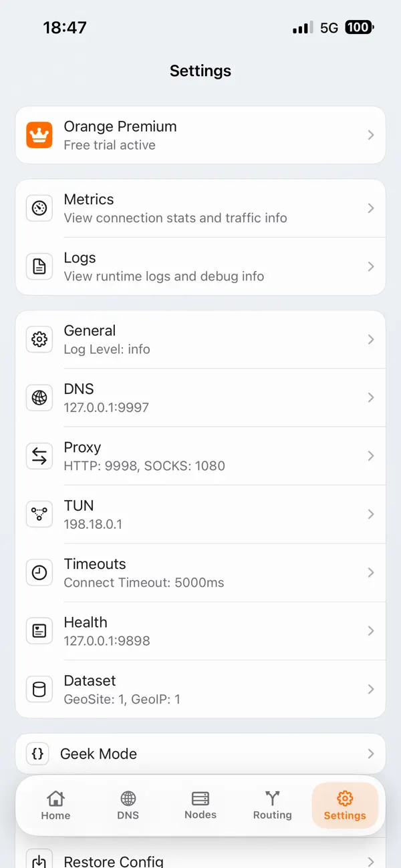The height and width of the screenshot is (868, 401).
Task: Expand the General settings row chevron
Action: pos(372,339)
